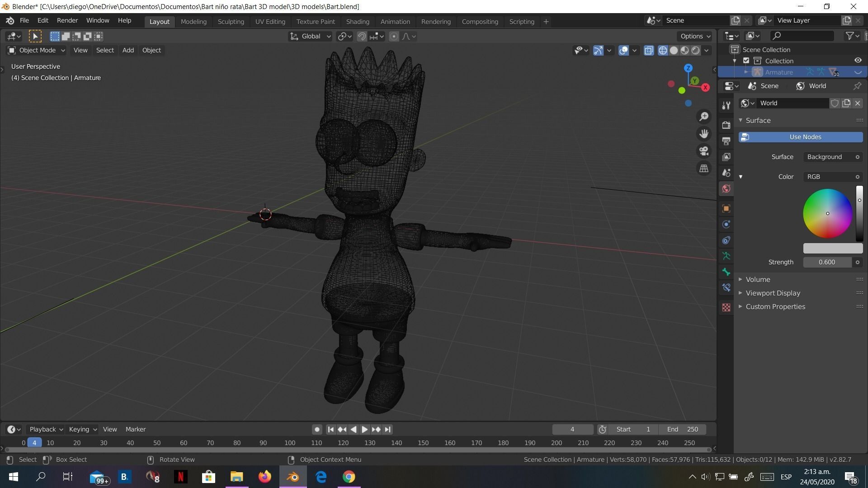Open the Texture properties tab

(x=726, y=307)
